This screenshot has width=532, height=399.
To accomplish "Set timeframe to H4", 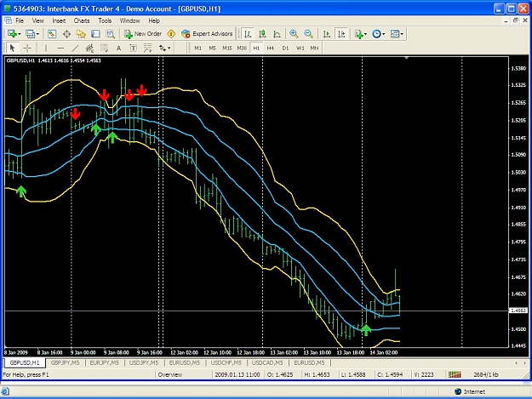I will coord(271,48).
